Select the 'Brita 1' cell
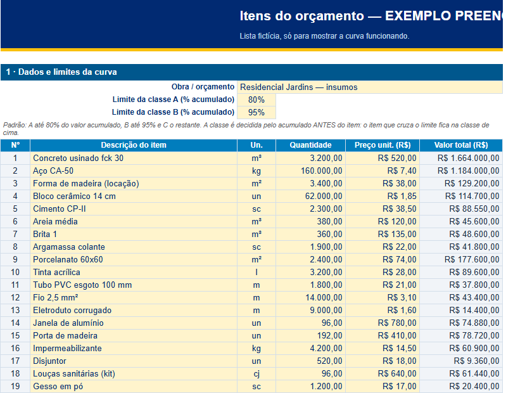 point(134,235)
